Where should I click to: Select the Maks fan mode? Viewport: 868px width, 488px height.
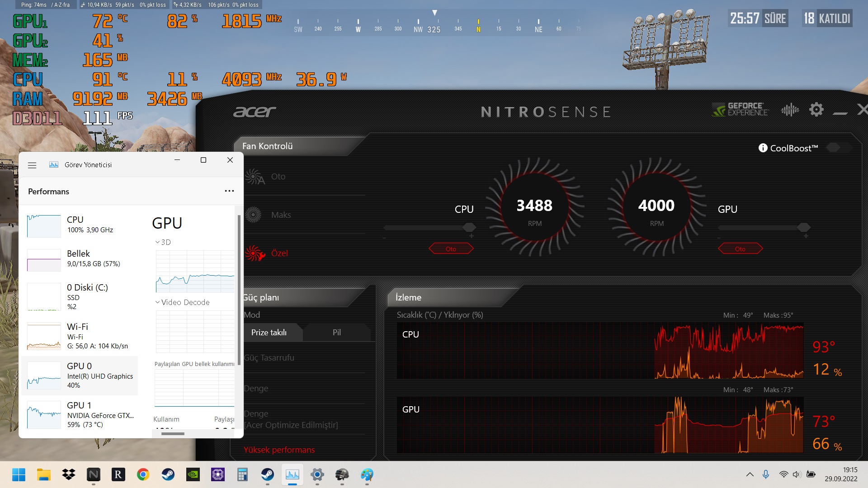click(280, 215)
